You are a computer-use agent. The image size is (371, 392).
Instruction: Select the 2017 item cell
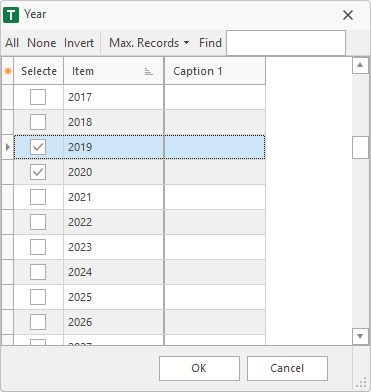pyautogui.click(x=113, y=97)
